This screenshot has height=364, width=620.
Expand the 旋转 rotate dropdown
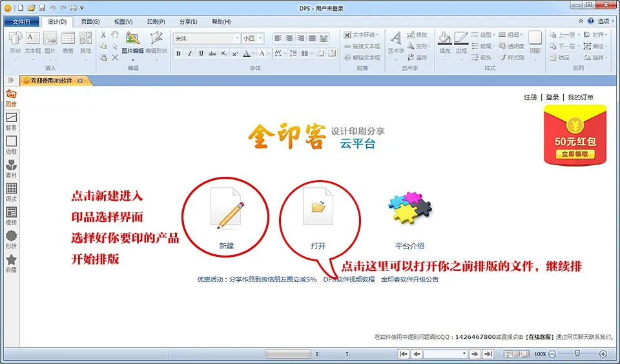606,57
